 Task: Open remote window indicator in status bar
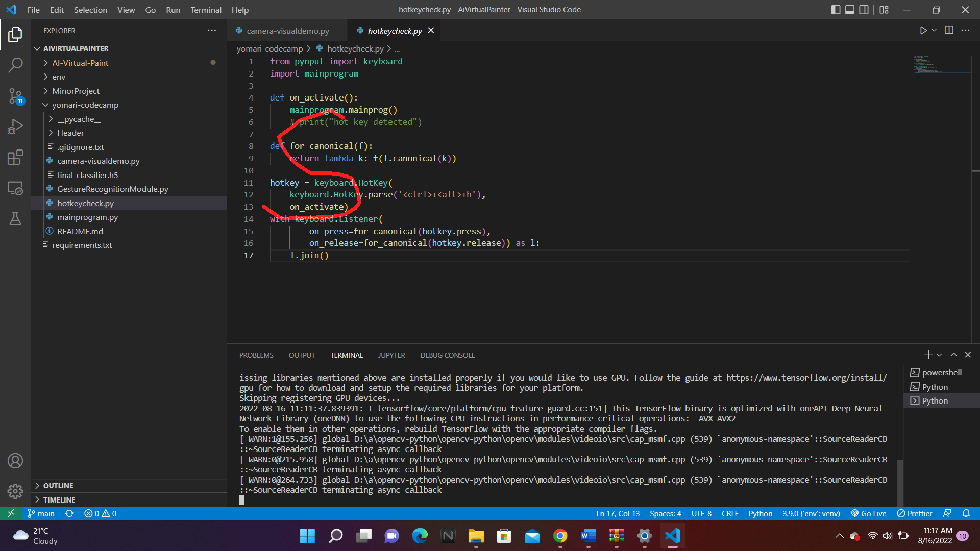pos(11,514)
